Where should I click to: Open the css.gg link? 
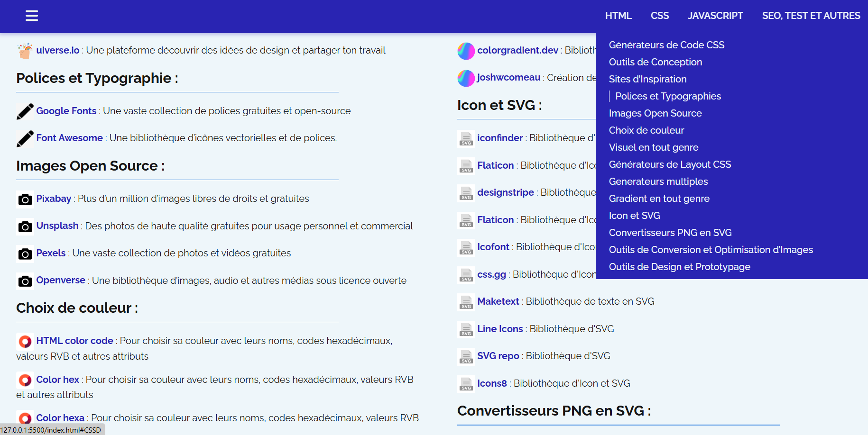pyautogui.click(x=491, y=274)
